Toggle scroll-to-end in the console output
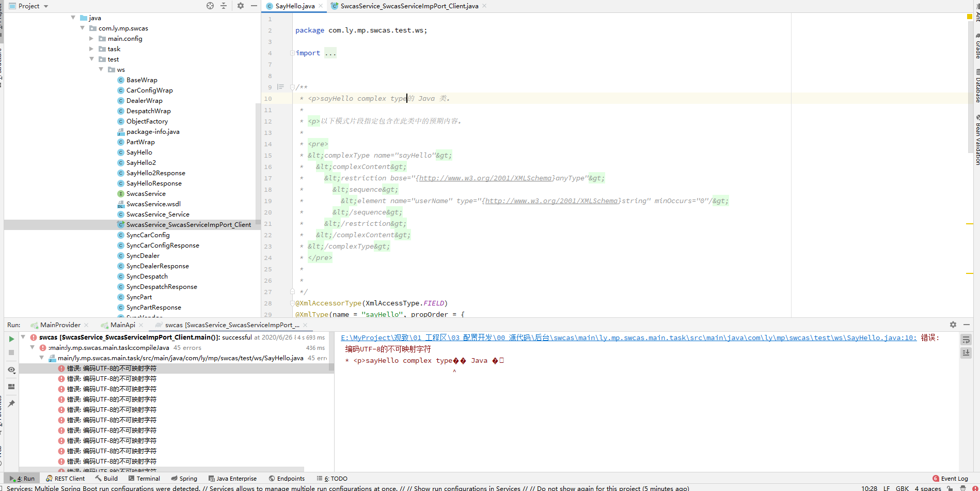980x491 pixels. point(966,352)
